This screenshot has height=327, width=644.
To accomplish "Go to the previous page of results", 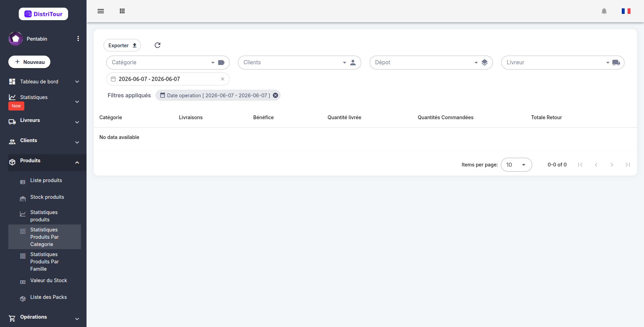I will click(596, 165).
